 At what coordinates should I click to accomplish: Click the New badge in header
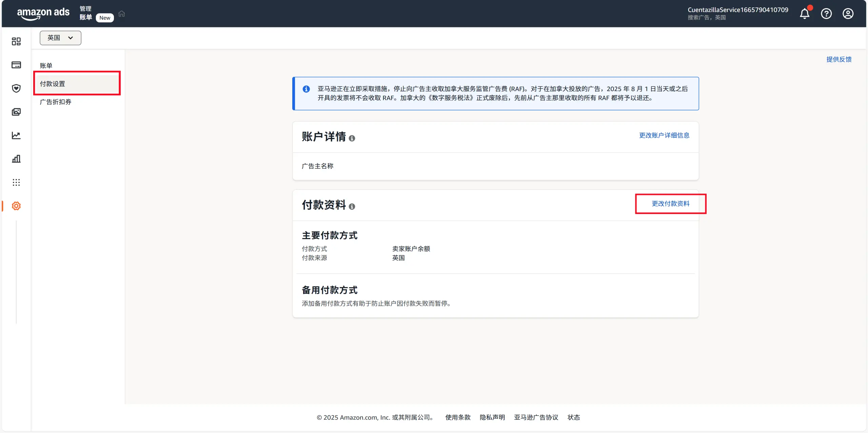click(x=105, y=18)
